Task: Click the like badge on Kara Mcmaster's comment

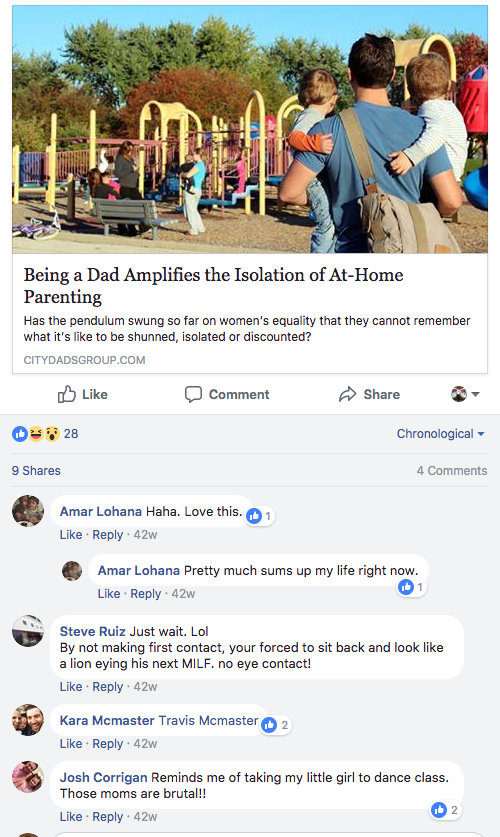Action: coord(276,725)
